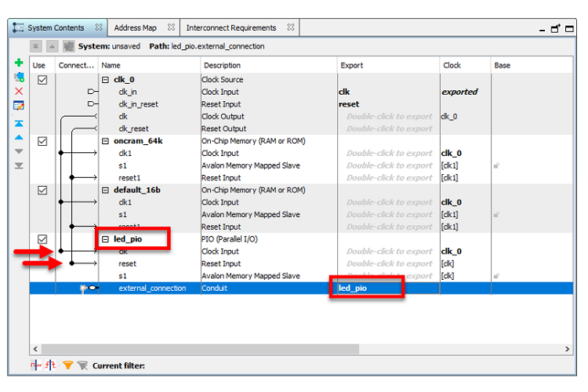Click the green plus add component icon
The image size is (588, 392).
point(19,62)
